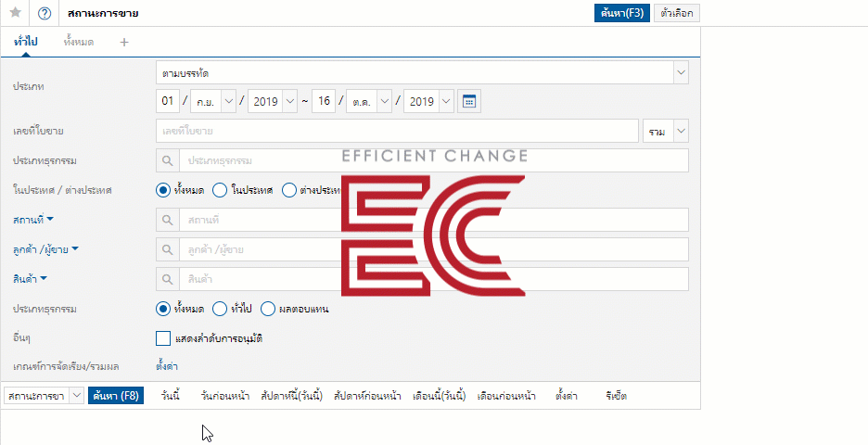Click สัปดาห์ก่อนหน้า link
This screenshot has width=868, height=445.
pos(367,396)
